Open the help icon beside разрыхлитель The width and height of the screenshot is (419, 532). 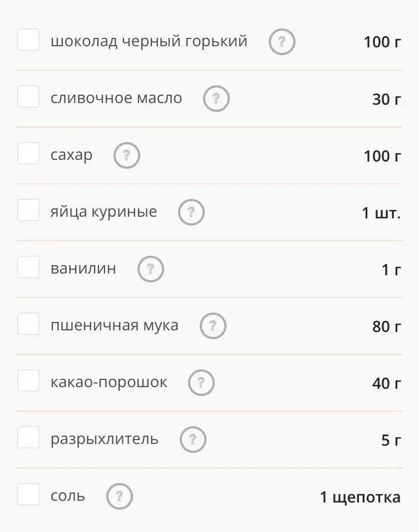tap(193, 440)
